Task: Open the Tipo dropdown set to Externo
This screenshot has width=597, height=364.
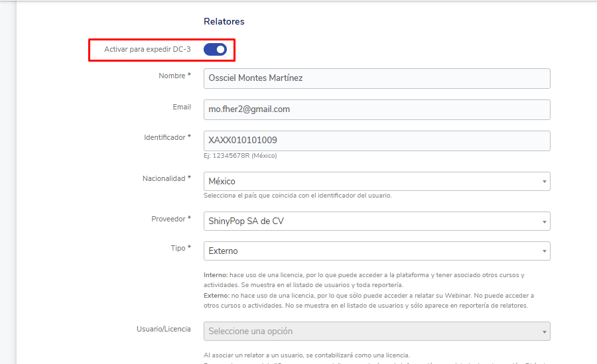Action: [x=377, y=251]
